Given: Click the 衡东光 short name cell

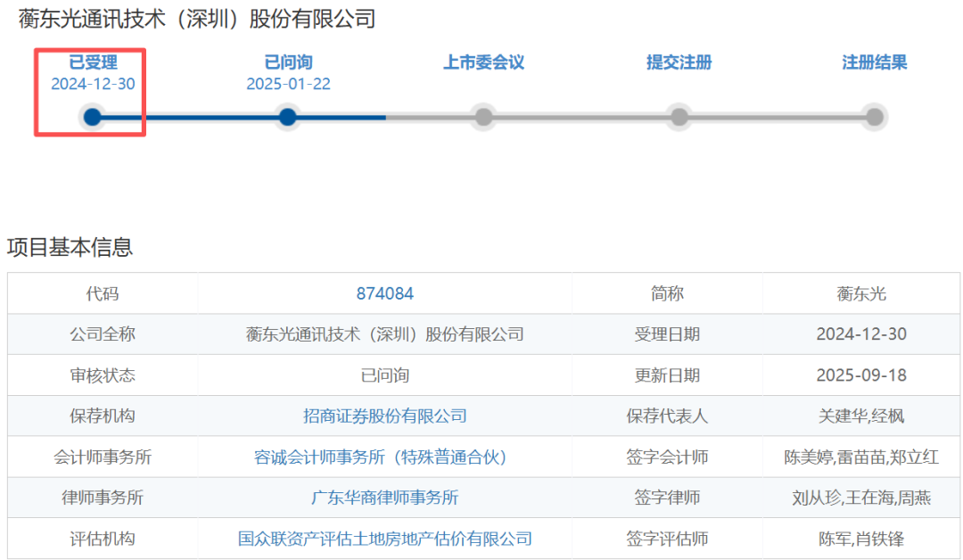Looking at the screenshot, I should (x=861, y=293).
